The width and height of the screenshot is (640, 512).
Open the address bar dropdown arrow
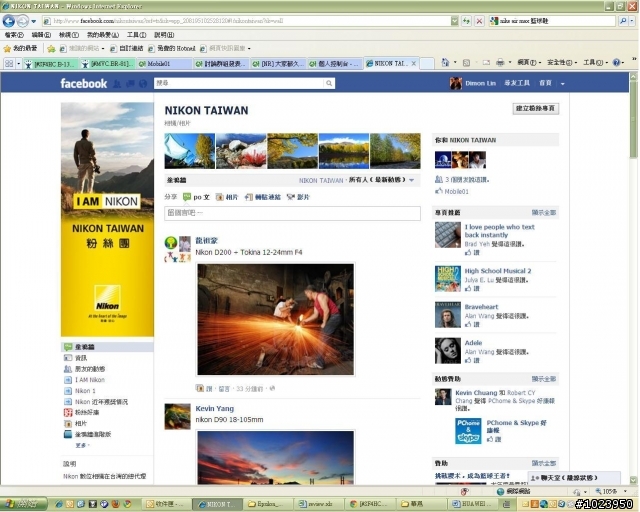coord(454,21)
